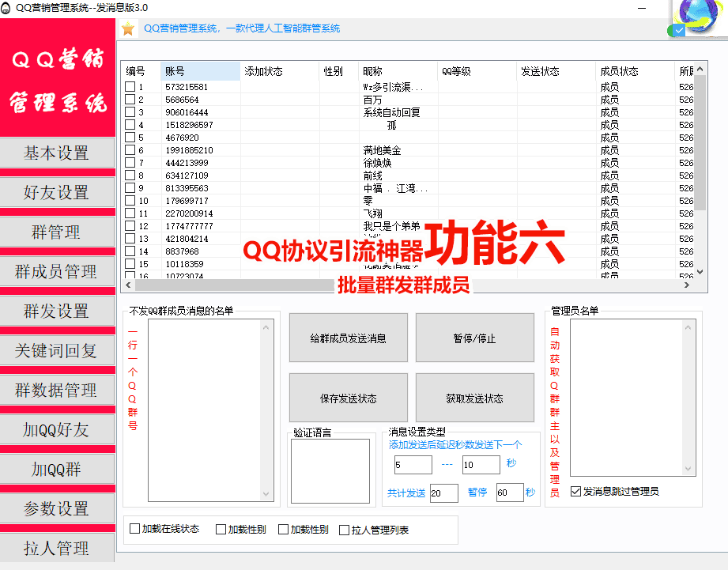Click the QQ penguin icon in the title bar
The width and height of the screenshot is (728, 570).
coord(6,7)
